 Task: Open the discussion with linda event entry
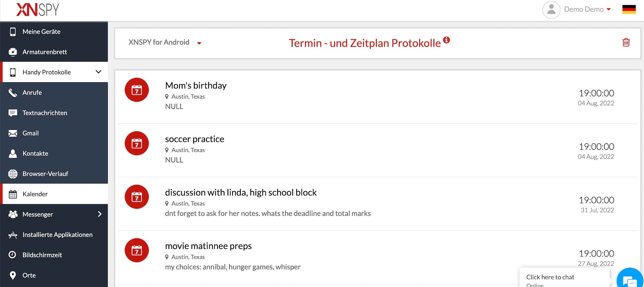tap(240, 193)
